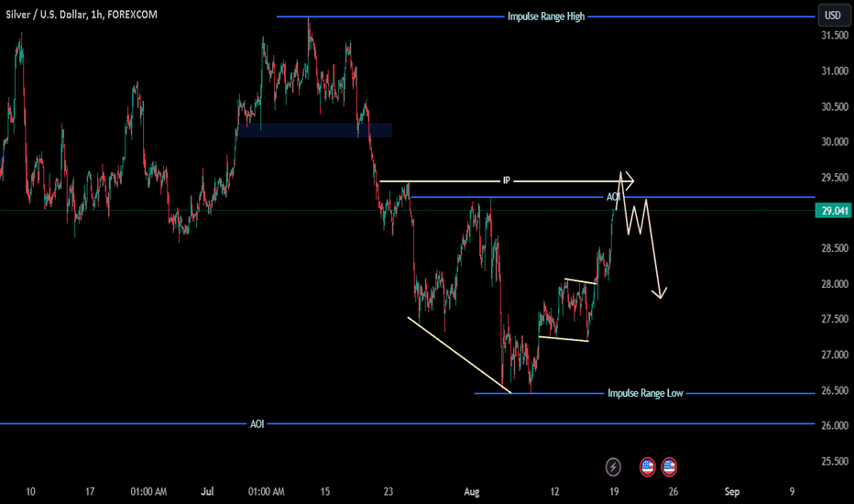Click the 28.000 price axis label
The height and width of the screenshot is (504, 854).
click(834, 284)
